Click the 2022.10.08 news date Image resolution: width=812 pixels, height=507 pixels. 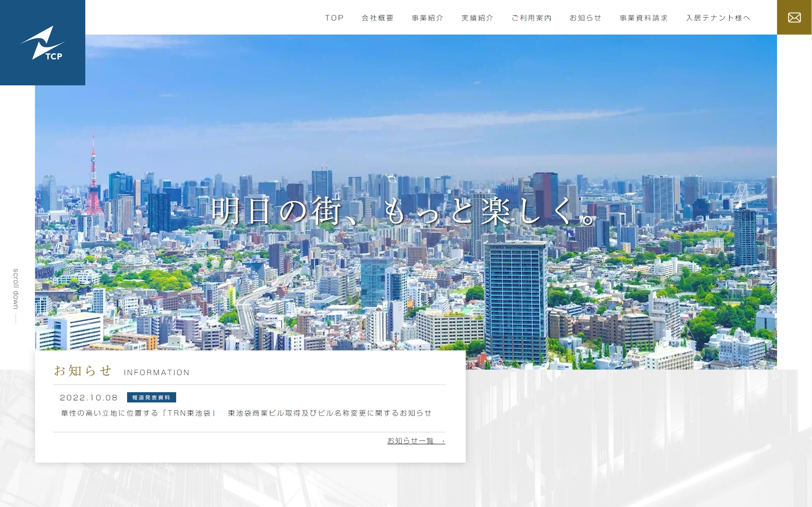88,397
